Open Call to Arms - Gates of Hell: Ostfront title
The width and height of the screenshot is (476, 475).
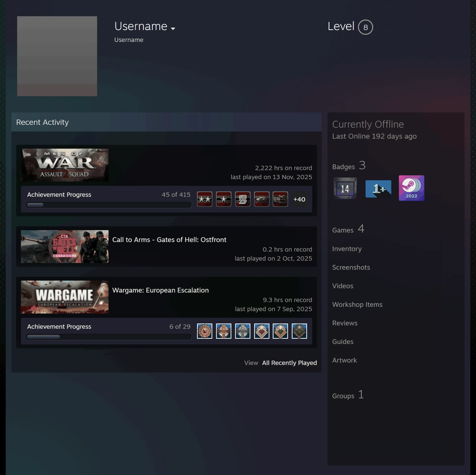[169, 240]
